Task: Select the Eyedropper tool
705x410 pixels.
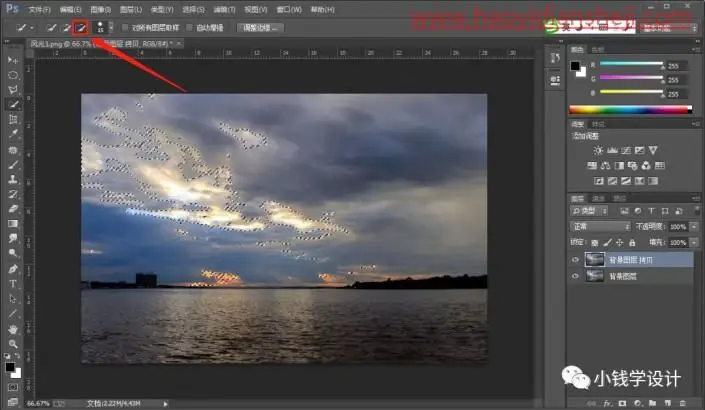Action: point(13,134)
